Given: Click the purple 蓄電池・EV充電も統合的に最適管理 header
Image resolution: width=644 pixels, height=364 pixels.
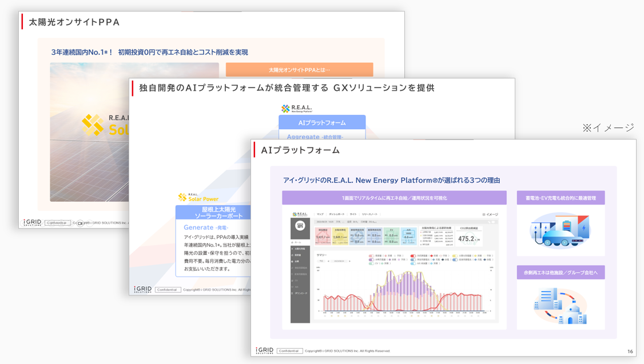Looking at the screenshot, I should coord(560,198).
